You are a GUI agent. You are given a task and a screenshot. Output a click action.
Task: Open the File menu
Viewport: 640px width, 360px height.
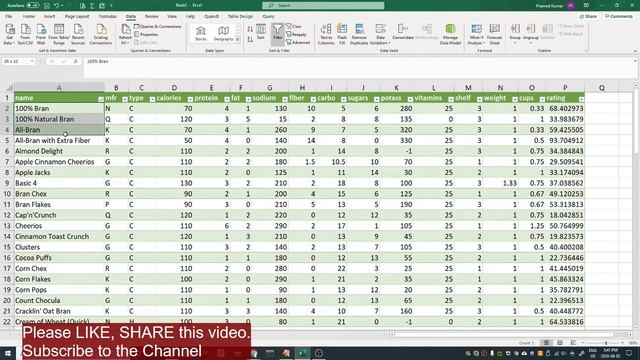pos(9,16)
